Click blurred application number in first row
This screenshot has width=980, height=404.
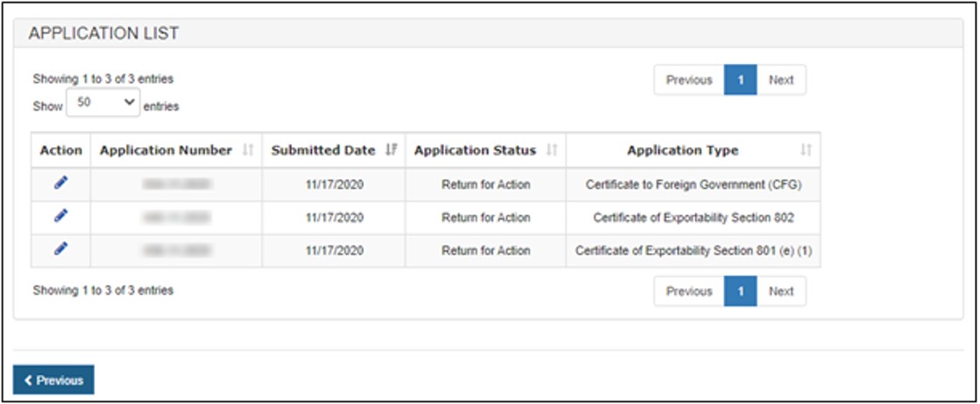coord(176,184)
